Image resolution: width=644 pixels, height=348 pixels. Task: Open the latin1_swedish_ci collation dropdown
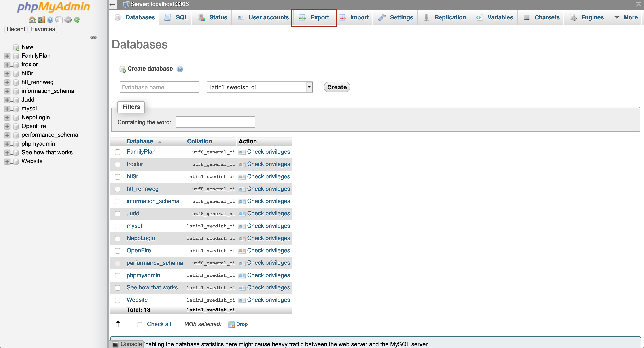coord(259,87)
